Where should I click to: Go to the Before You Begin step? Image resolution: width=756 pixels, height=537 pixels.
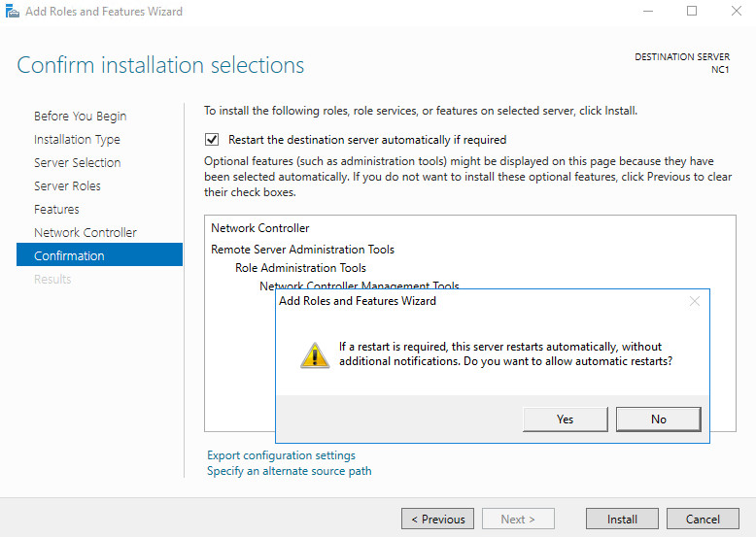tap(80, 117)
